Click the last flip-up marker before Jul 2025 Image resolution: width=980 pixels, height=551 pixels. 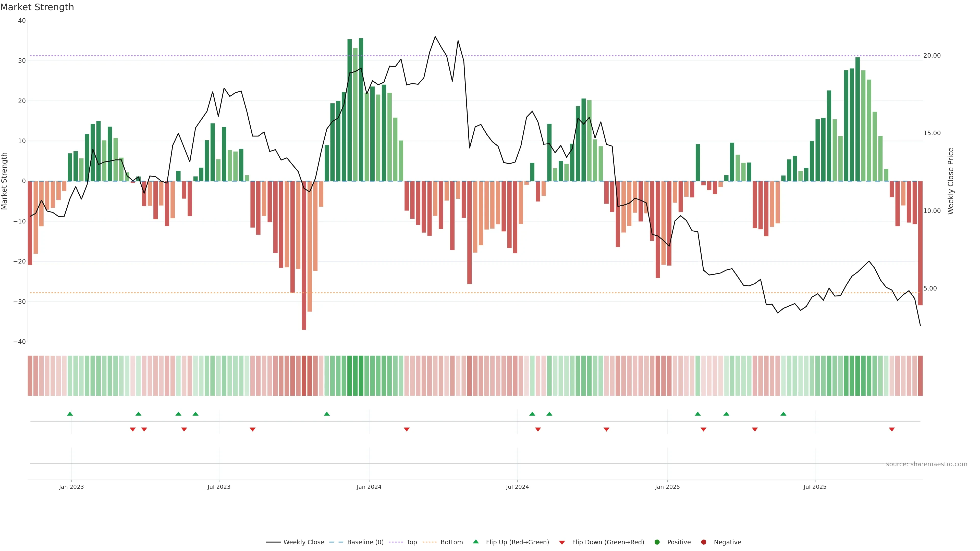[783, 414]
